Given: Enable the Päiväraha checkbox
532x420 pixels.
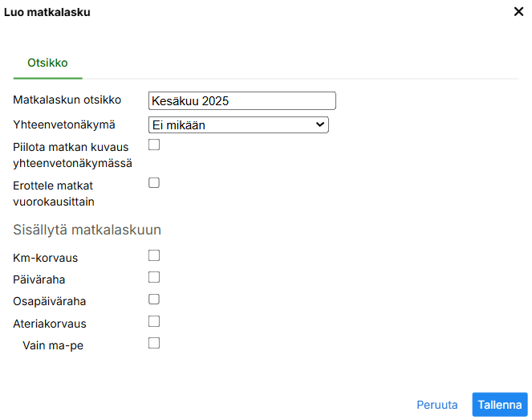Looking at the screenshot, I should pos(154,278).
